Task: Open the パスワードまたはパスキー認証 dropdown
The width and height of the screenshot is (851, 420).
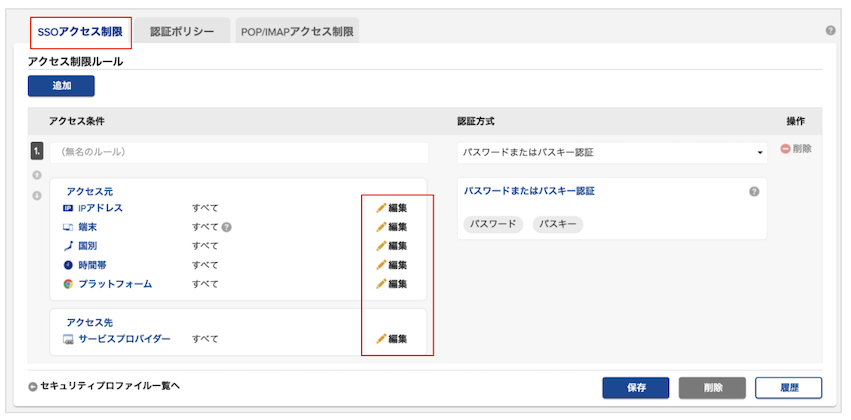Action: [x=612, y=153]
